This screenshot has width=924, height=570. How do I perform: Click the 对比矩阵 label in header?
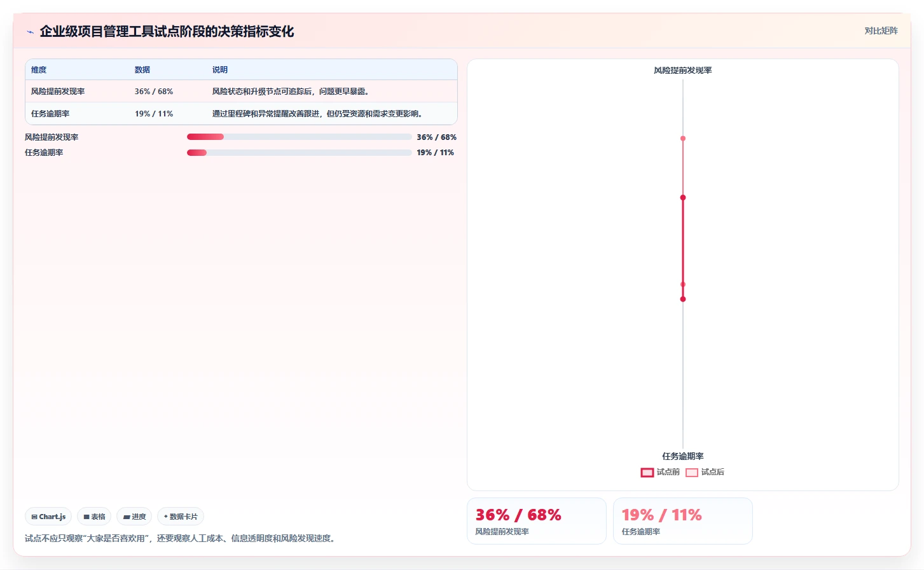coord(881,31)
